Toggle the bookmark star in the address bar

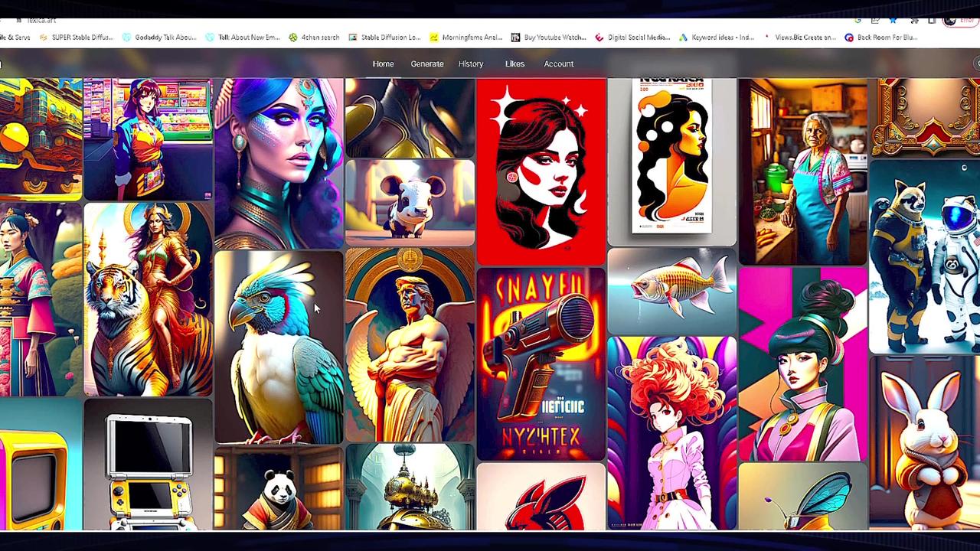pos(893,21)
